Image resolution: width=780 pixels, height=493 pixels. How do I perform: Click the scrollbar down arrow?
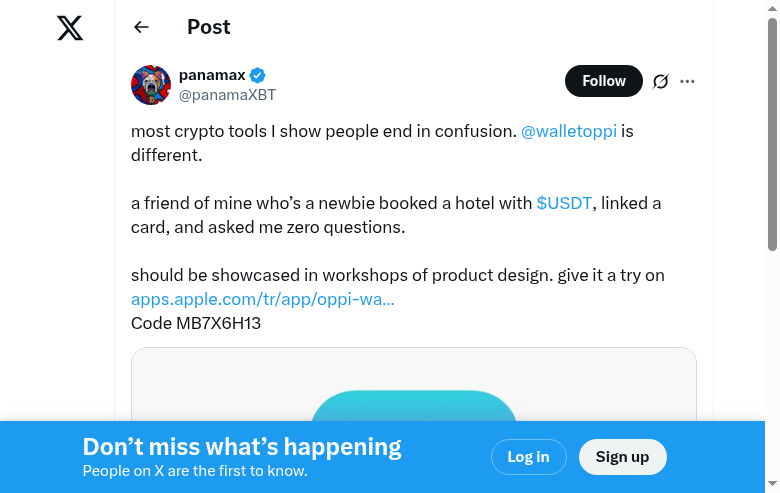pos(772,485)
